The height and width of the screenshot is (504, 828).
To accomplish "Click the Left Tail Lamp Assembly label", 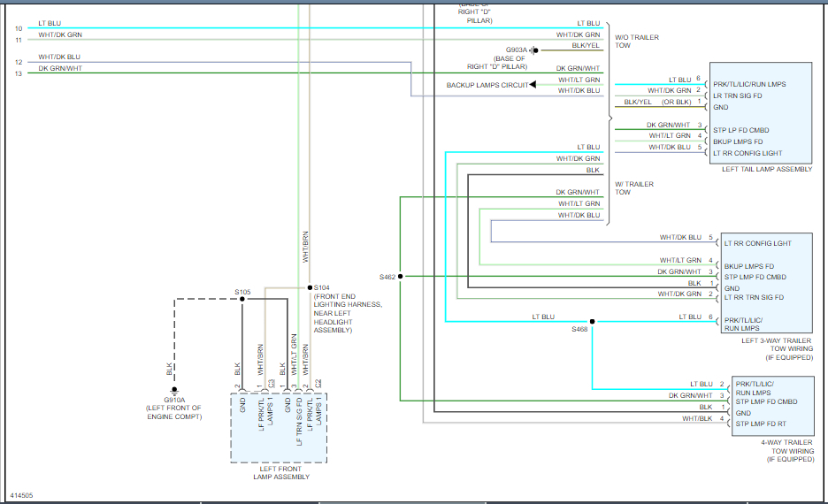I will coord(766,169).
